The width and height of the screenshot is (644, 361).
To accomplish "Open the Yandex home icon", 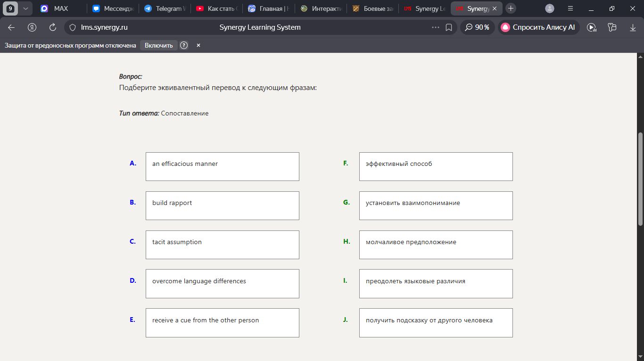I will 32,27.
